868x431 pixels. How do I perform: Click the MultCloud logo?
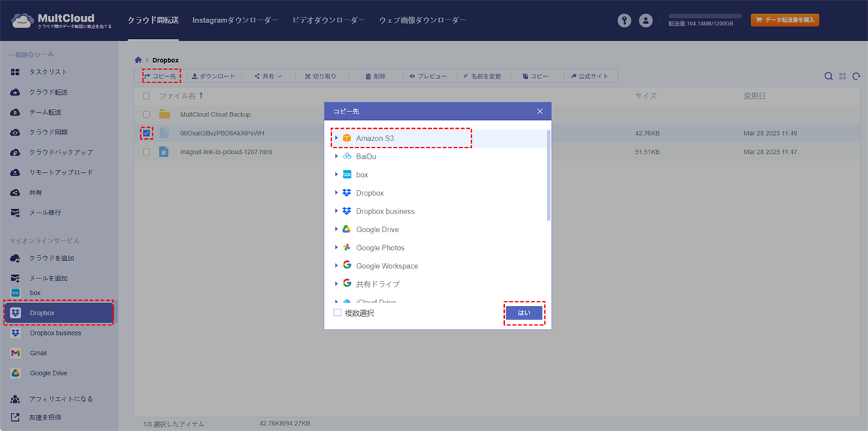click(61, 21)
